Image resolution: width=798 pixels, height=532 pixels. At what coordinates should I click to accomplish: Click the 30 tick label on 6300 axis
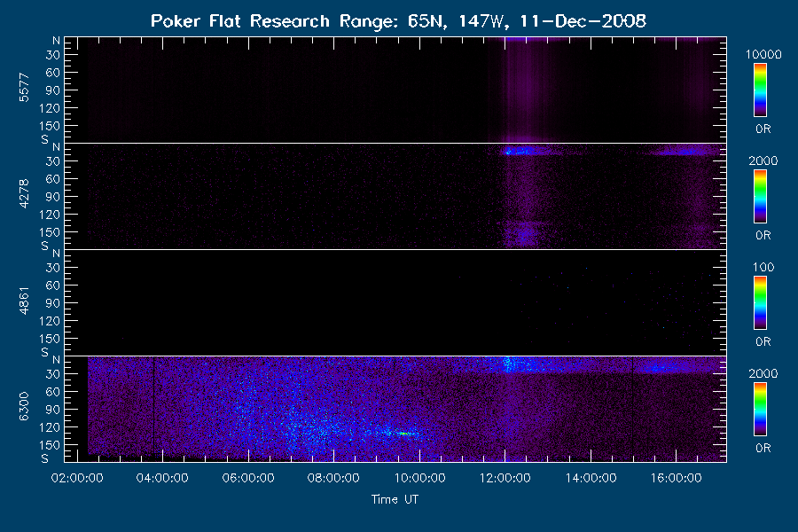(x=53, y=374)
